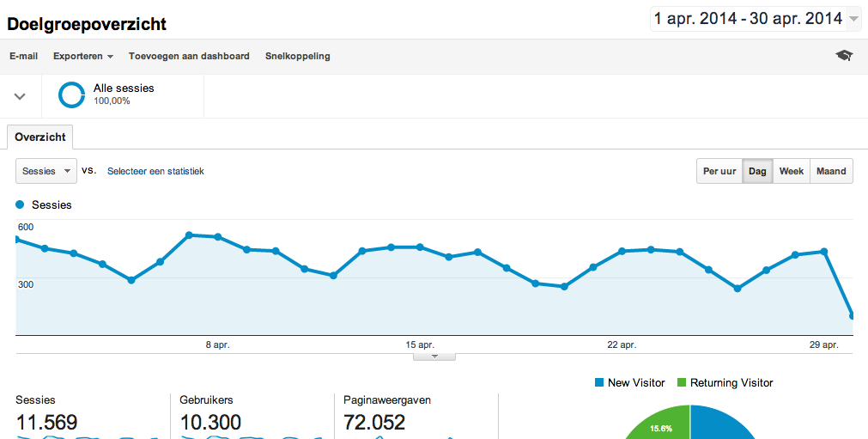Click the Alle sessies segment label
868x439 pixels.
124,88
